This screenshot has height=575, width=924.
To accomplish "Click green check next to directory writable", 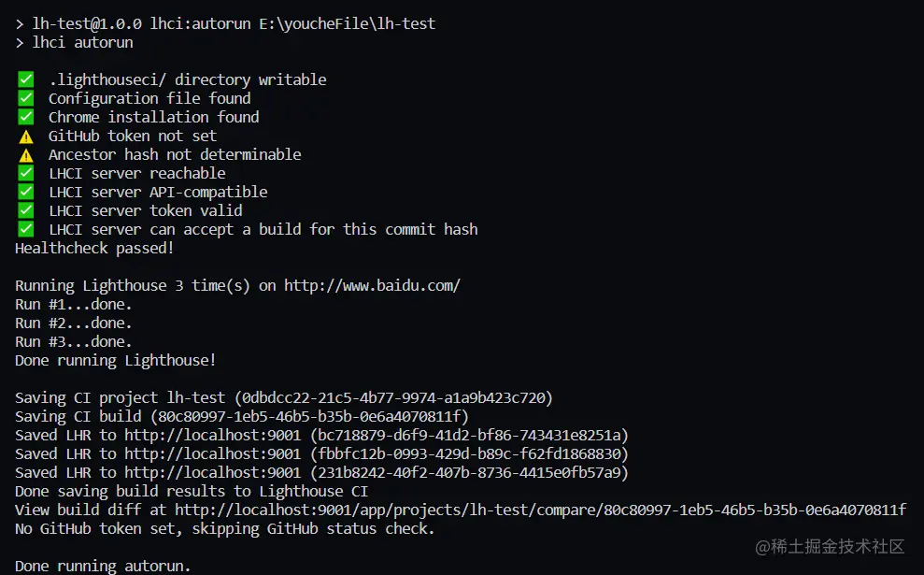I will pos(26,79).
